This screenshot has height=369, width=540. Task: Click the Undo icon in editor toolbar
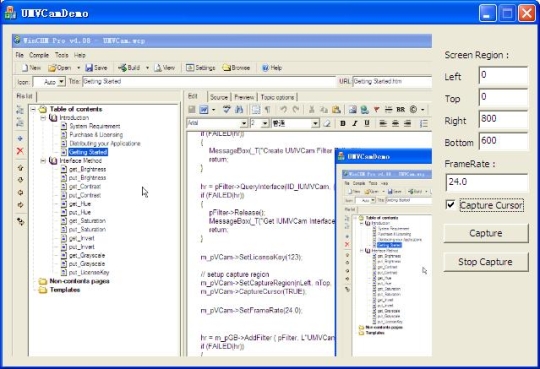[x=283, y=110]
